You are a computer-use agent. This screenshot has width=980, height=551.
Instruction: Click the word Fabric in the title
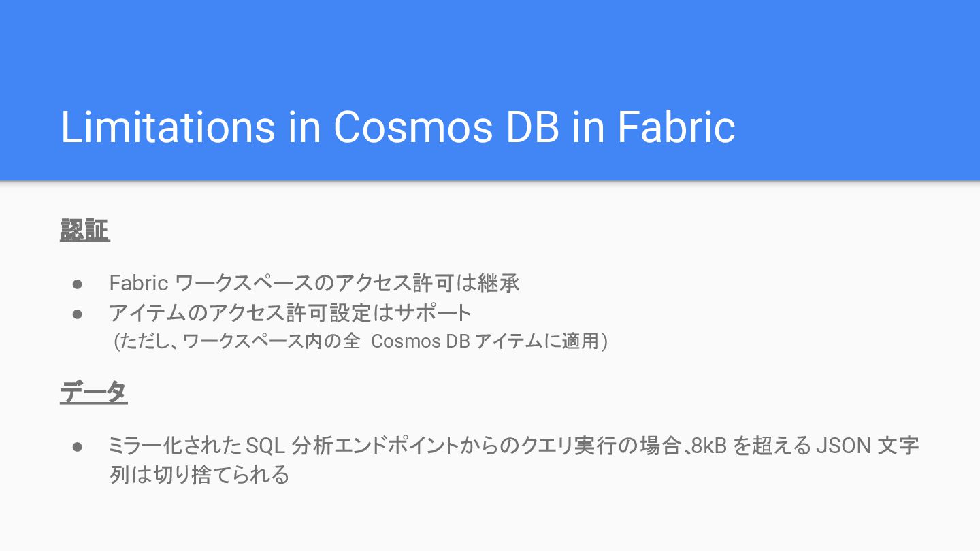tap(676, 127)
